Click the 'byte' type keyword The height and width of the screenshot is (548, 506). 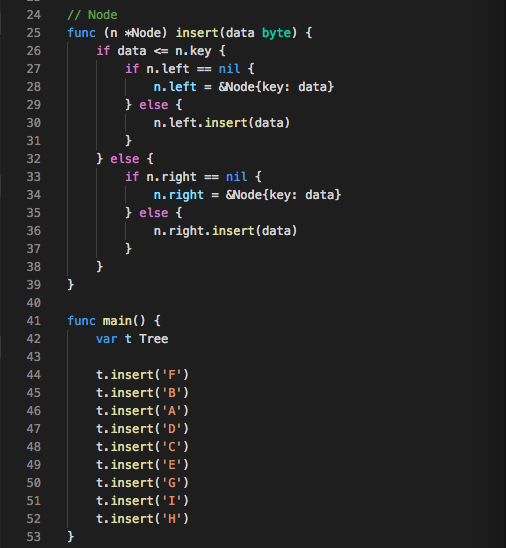[276, 33]
